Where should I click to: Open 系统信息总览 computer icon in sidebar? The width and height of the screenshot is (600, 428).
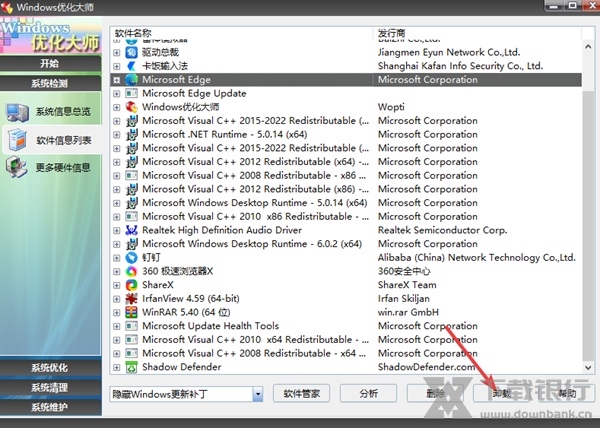tap(17, 112)
